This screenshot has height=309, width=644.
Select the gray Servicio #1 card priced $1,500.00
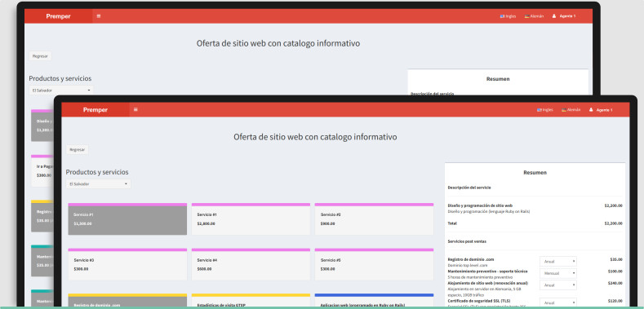(x=127, y=219)
